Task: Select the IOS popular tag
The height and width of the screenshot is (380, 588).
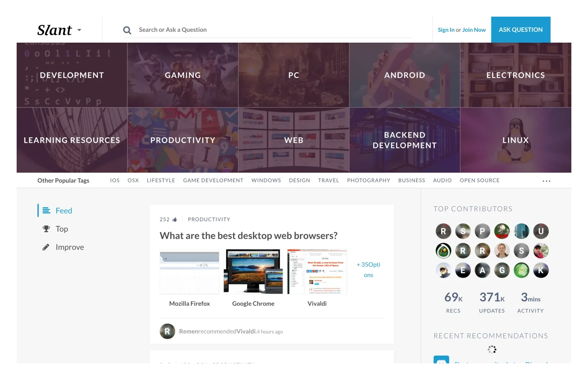Action: click(115, 180)
